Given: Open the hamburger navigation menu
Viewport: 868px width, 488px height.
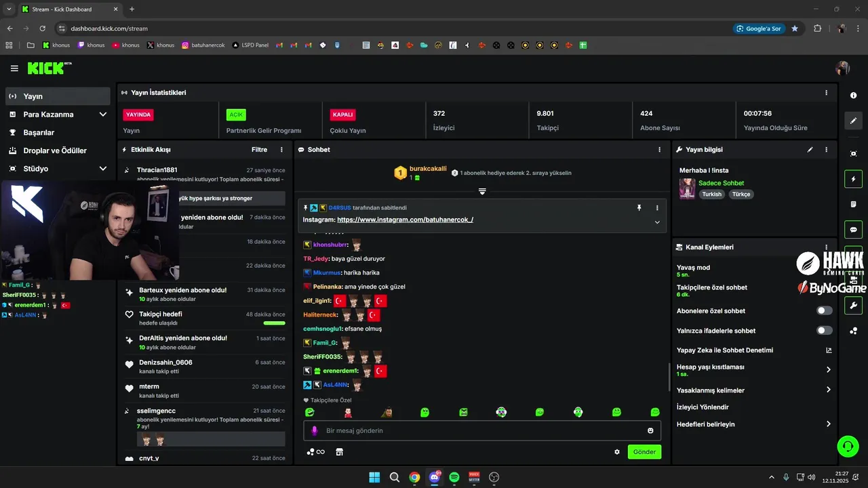Looking at the screenshot, I should 14,68.
